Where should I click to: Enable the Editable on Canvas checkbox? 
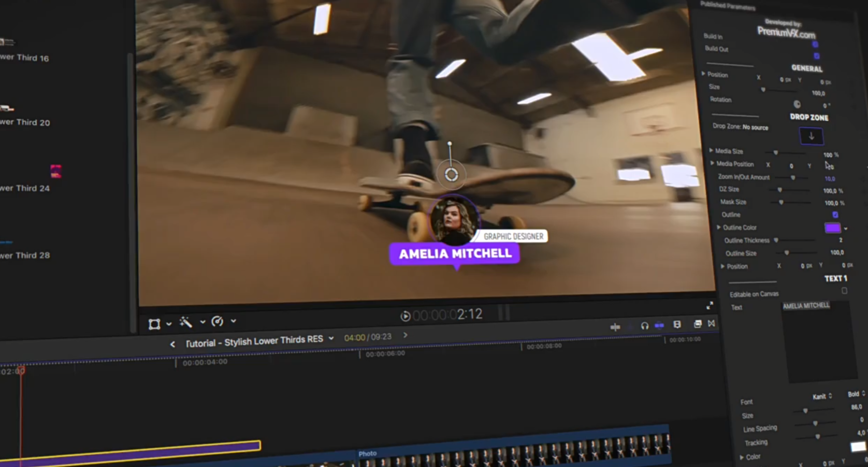844,291
